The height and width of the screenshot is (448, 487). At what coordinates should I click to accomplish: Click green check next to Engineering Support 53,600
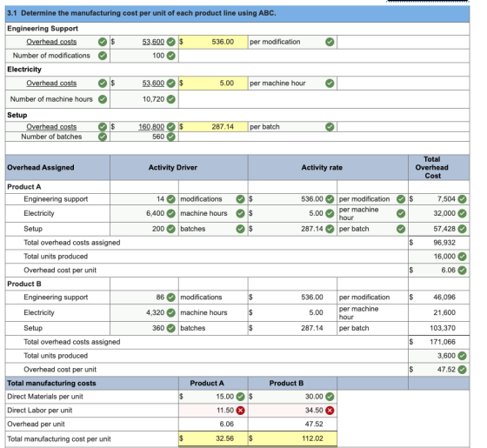171,42
